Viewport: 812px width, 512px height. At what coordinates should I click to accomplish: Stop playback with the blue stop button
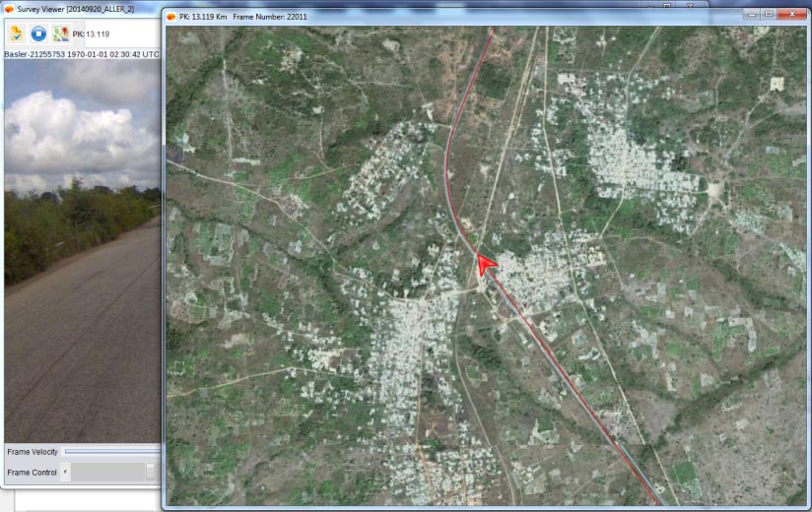38,33
